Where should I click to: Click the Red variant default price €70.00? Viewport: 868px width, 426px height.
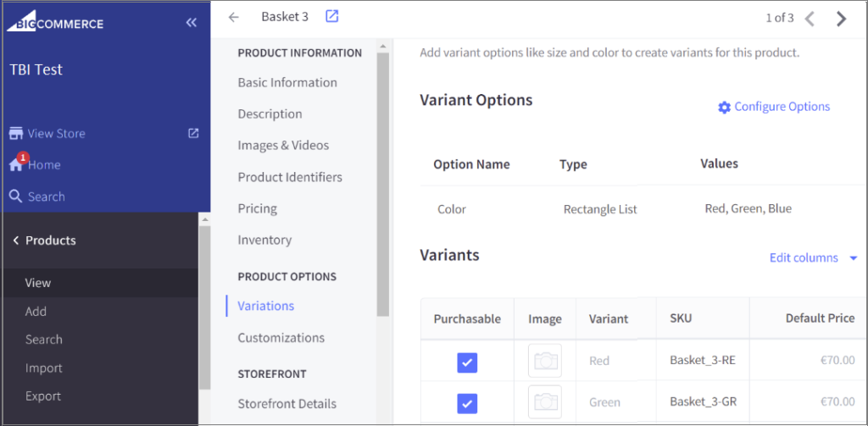[837, 361]
